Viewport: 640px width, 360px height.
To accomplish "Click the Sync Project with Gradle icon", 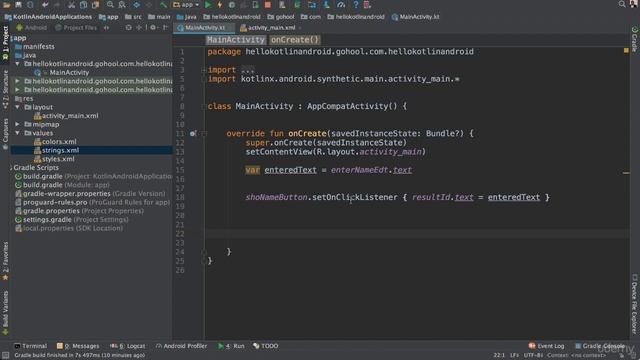I will point(297,5).
